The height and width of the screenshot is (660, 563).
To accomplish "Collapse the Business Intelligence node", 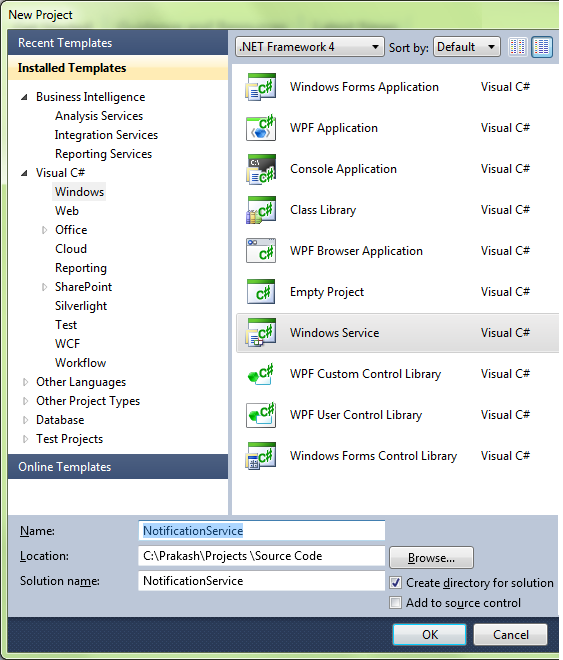I will 24,97.
